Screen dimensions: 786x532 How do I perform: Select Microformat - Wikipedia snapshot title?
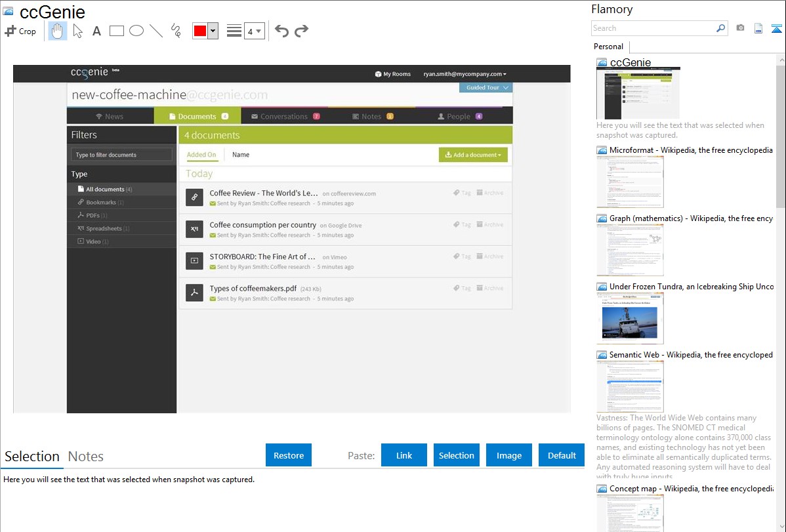click(x=691, y=150)
